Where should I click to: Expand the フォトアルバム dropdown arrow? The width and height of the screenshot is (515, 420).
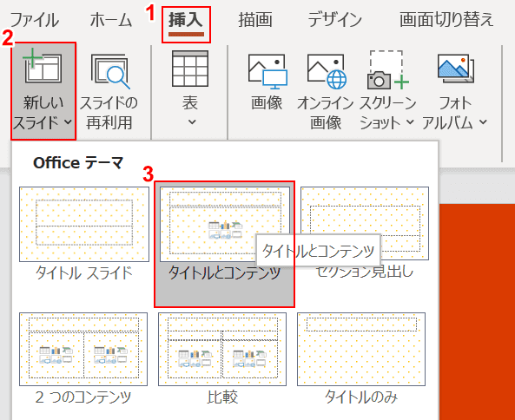click(483, 122)
